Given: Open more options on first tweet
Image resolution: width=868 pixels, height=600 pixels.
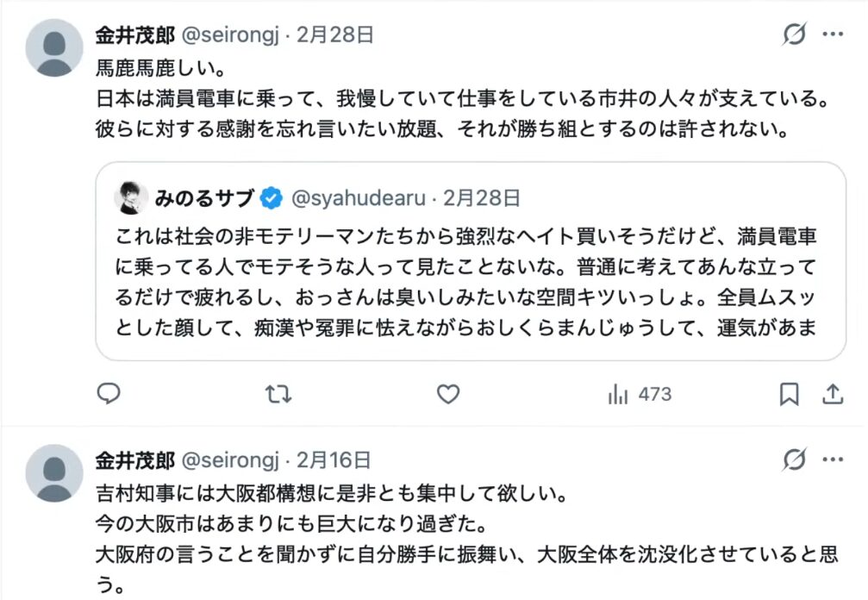Looking at the screenshot, I should coord(833,35).
